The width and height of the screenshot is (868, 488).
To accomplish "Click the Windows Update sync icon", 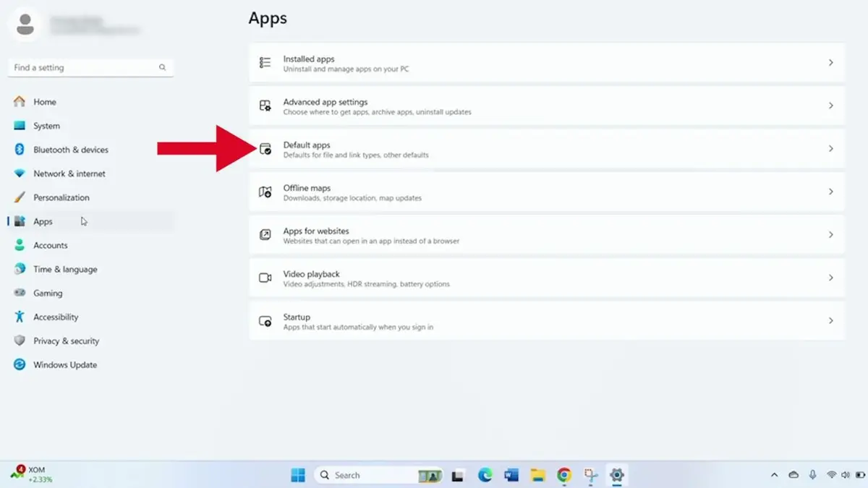I will pyautogui.click(x=20, y=364).
